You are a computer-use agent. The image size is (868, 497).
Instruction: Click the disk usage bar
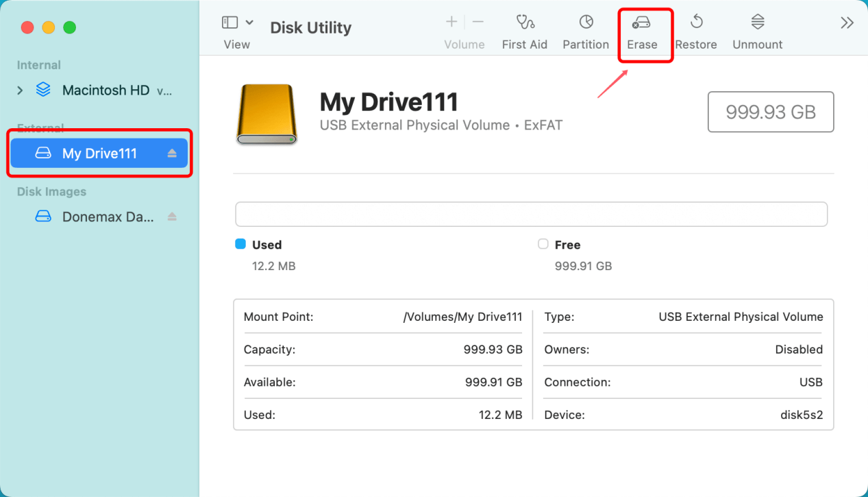coord(531,214)
